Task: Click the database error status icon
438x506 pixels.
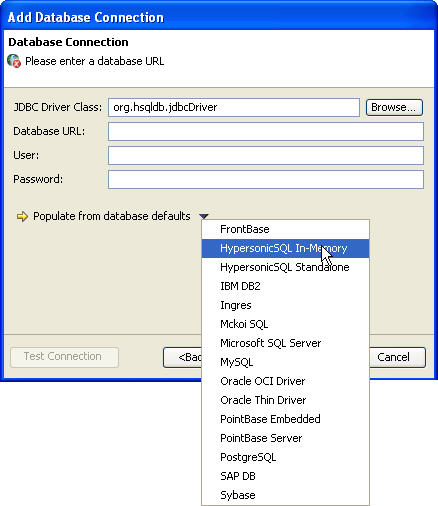Action: (x=14, y=61)
